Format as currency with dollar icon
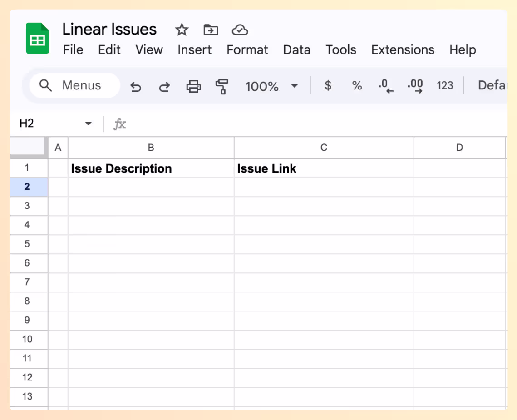 (x=328, y=85)
